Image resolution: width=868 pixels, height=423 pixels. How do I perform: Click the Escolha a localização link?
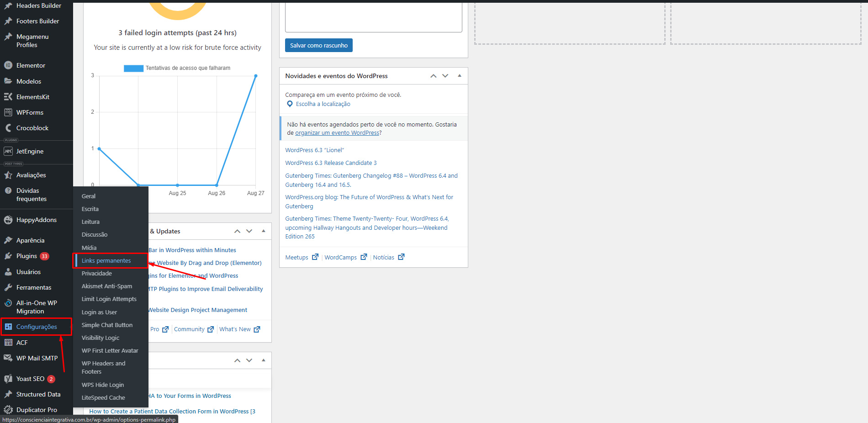323,104
